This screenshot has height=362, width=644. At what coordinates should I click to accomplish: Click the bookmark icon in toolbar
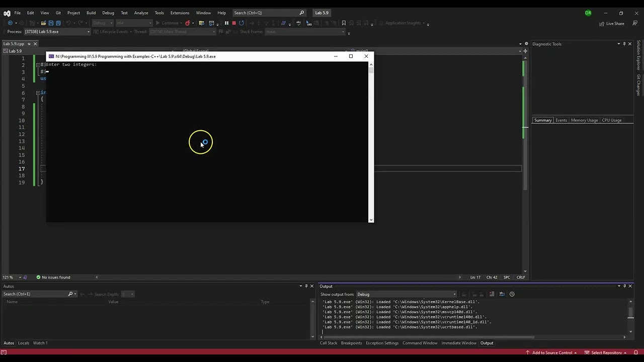pos(344,23)
